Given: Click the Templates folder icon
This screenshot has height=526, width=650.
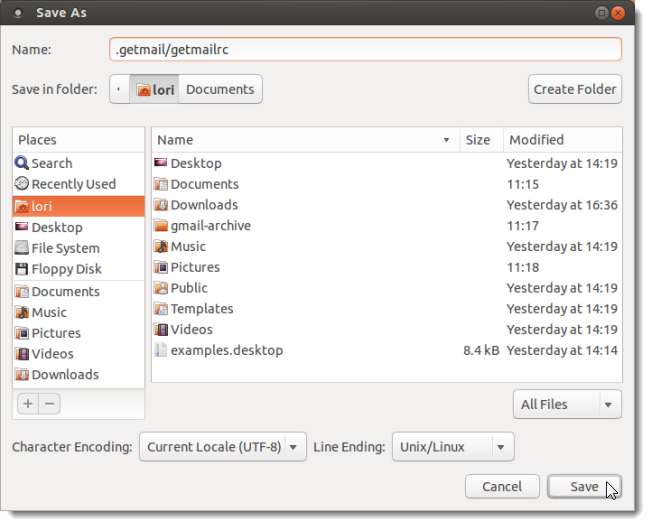Looking at the screenshot, I should click(x=161, y=308).
